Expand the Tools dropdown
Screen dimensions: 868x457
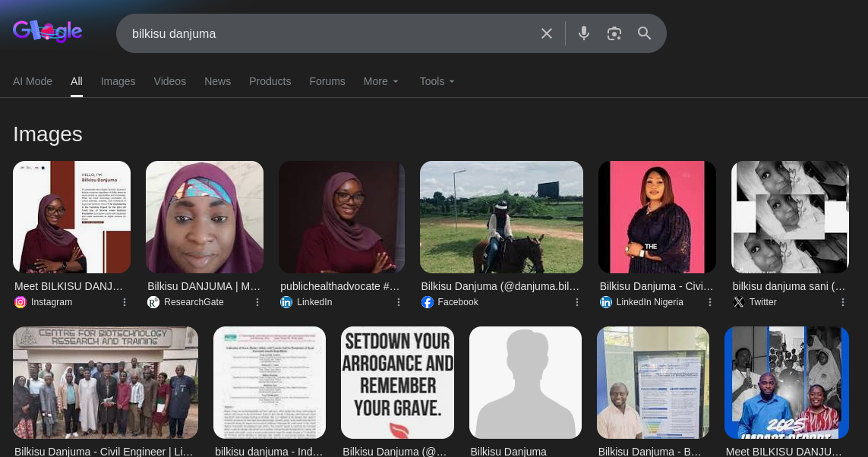pos(437,81)
